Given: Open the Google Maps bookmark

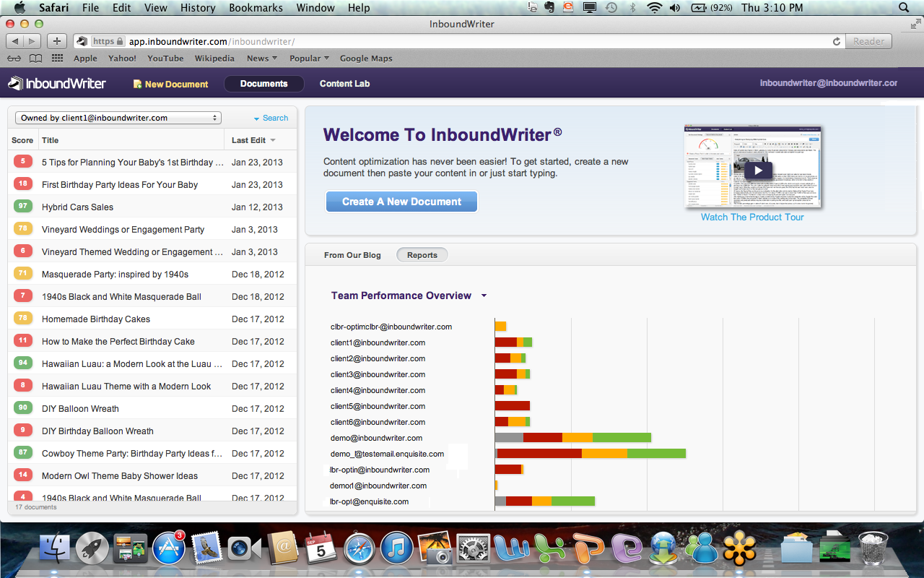Looking at the screenshot, I should [366, 59].
